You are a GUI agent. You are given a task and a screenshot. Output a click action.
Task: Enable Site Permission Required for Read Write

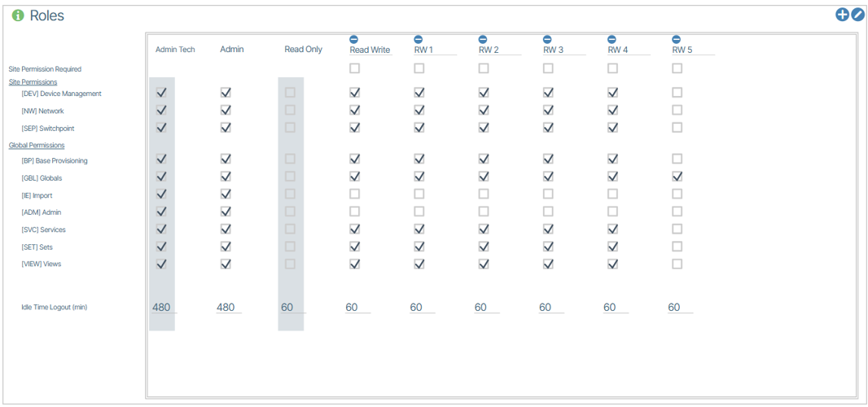click(x=354, y=69)
